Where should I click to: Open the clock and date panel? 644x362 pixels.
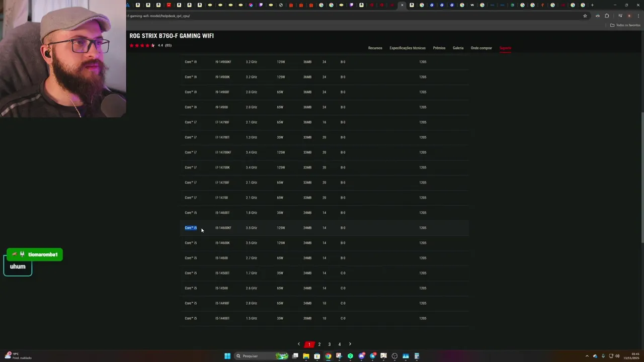pyautogui.click(x=631, y=356)
